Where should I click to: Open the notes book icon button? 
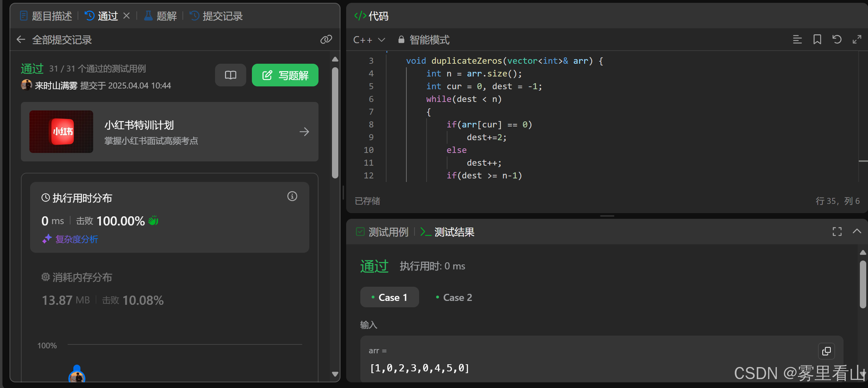230,75
